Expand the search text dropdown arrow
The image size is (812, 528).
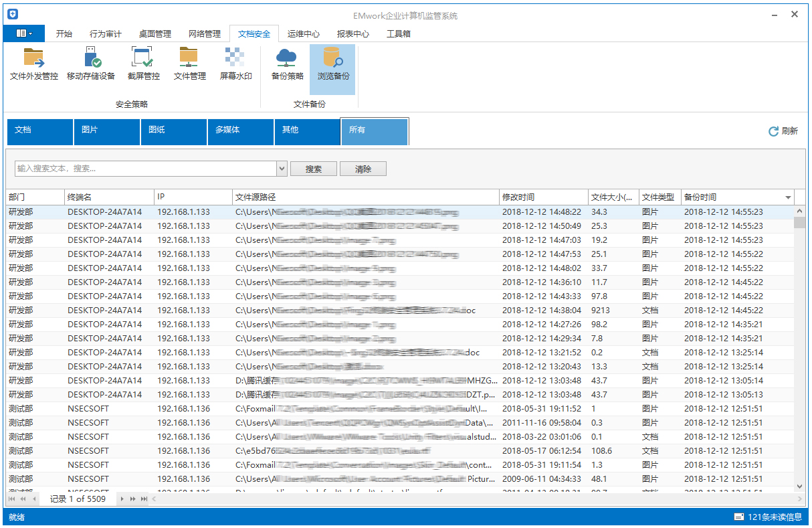point(282,169)
